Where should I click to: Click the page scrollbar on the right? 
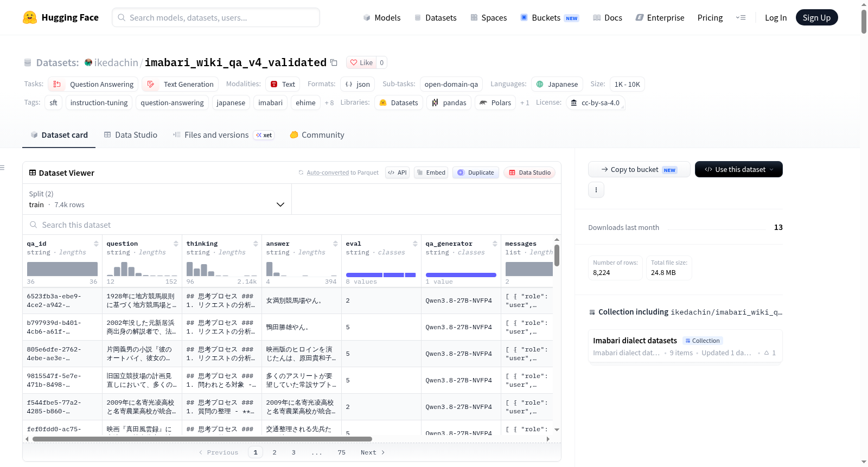[x=864, y=22]
